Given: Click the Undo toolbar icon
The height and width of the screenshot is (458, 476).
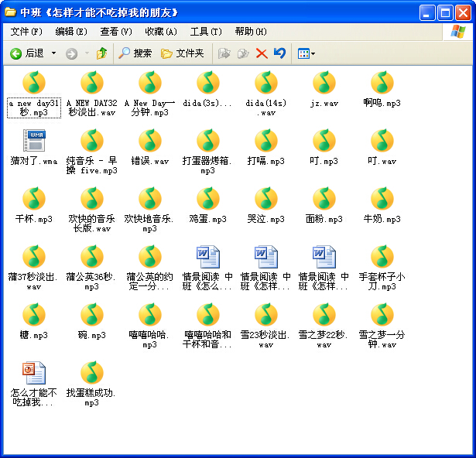Looking at the screenshot, I should (279, 53).
